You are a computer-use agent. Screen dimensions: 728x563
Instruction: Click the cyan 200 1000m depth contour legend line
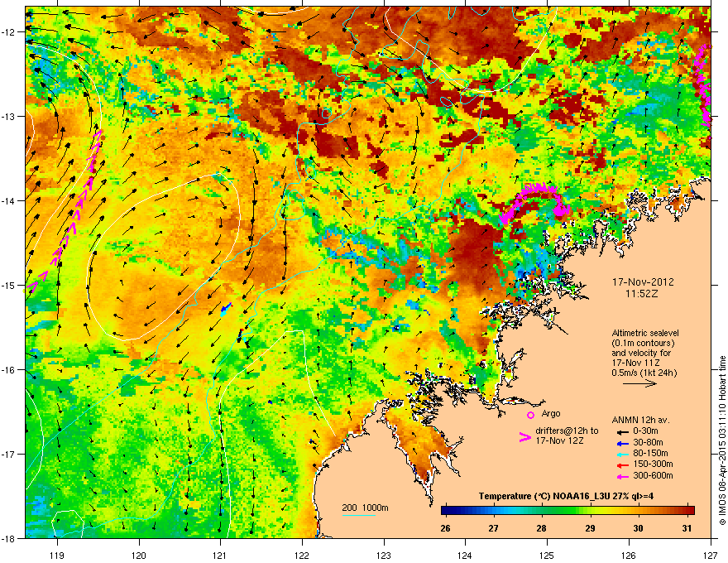pos(358,515)
